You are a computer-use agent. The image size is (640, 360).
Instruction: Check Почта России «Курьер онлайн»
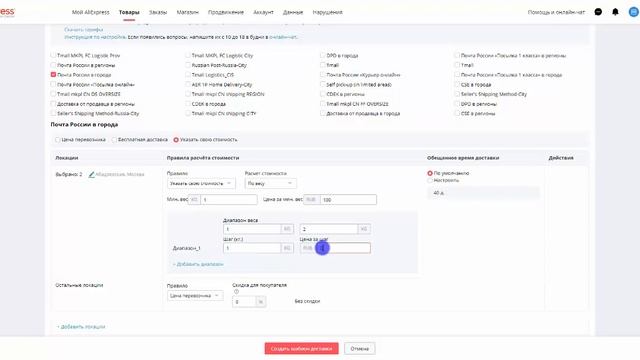pyautogui.click(x=322, y=75)
